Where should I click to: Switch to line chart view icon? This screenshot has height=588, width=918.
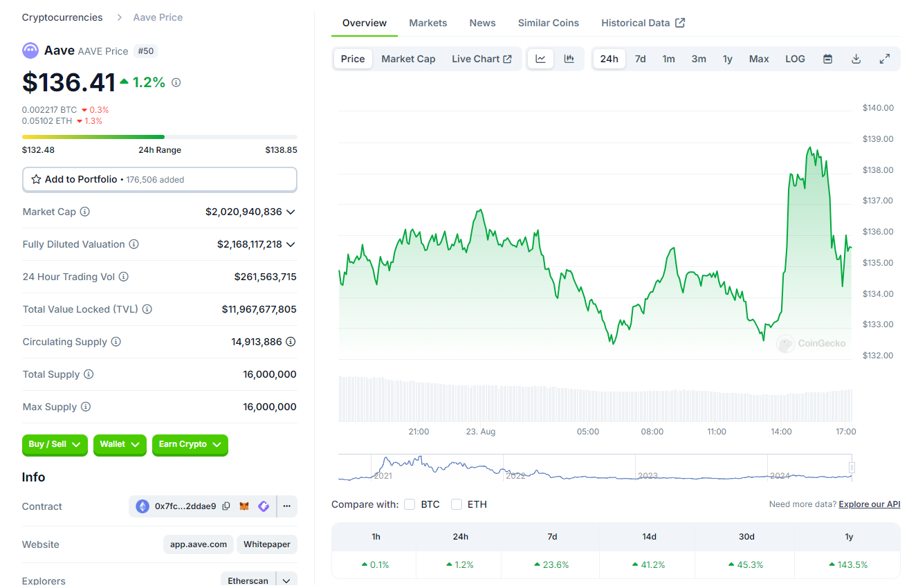(540, 59)
